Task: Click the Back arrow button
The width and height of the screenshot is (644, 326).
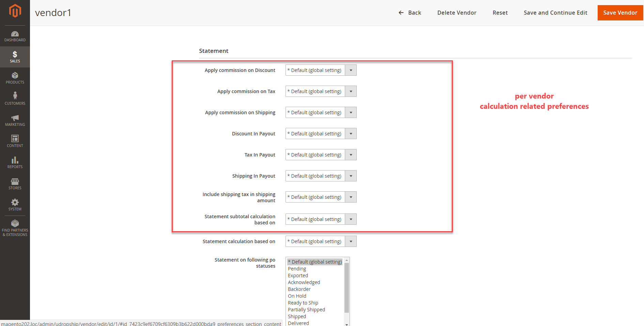Action: [x=410, y=13]
